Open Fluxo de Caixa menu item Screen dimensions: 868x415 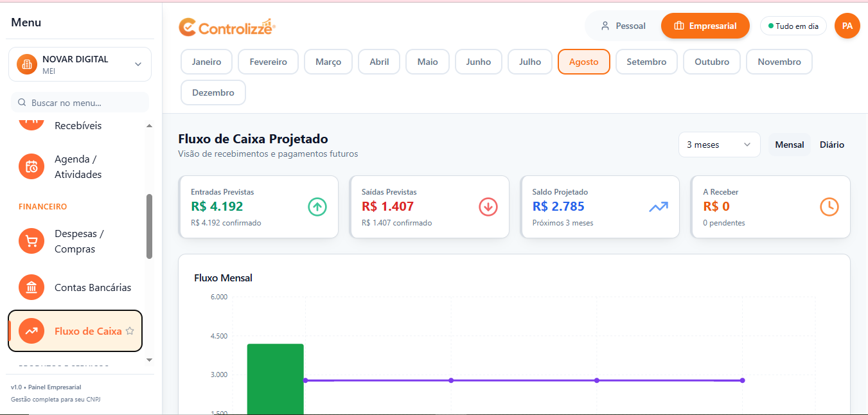[75, 331]
